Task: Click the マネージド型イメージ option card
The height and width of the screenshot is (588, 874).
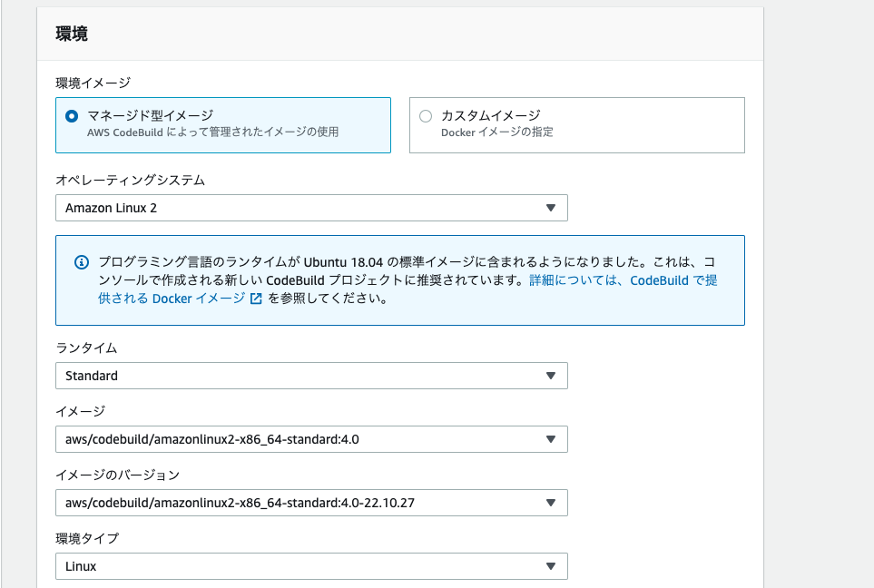Action: point(222,125)
